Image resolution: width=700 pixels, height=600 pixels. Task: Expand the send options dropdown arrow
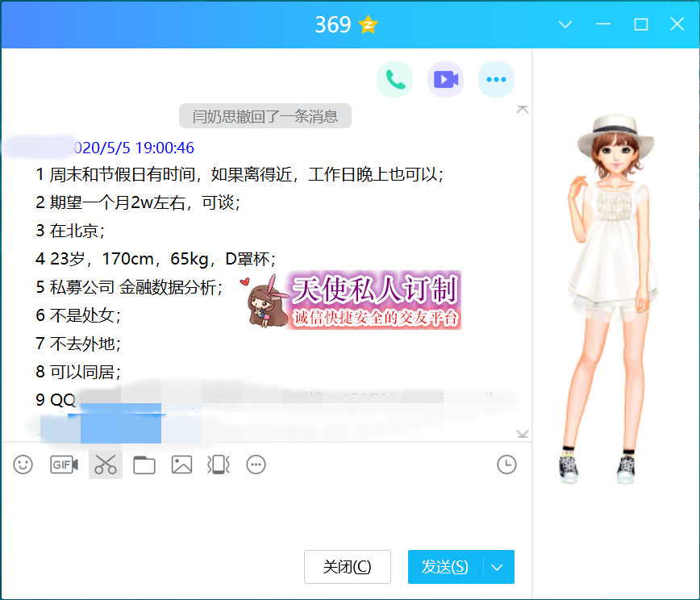pos(498,567)
